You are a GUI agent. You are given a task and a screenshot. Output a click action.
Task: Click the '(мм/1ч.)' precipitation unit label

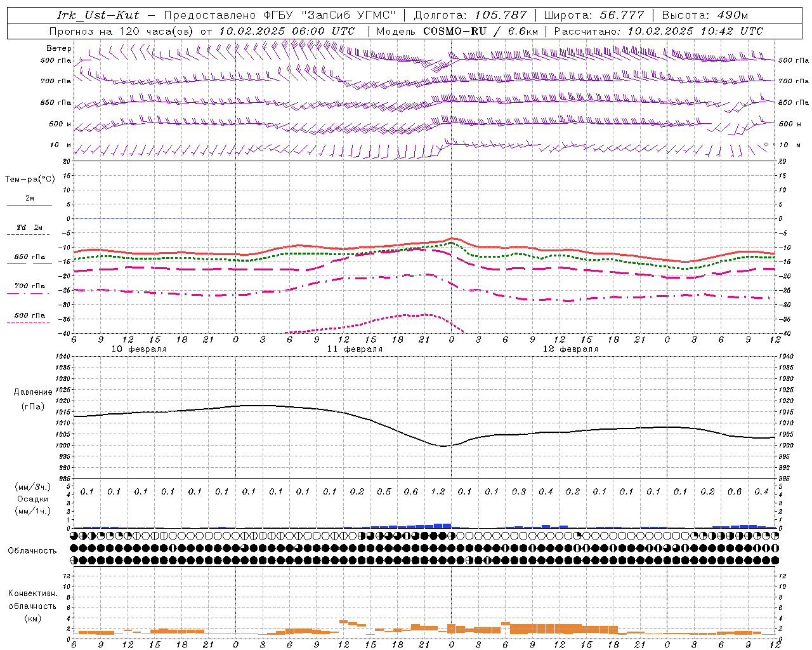33,511
